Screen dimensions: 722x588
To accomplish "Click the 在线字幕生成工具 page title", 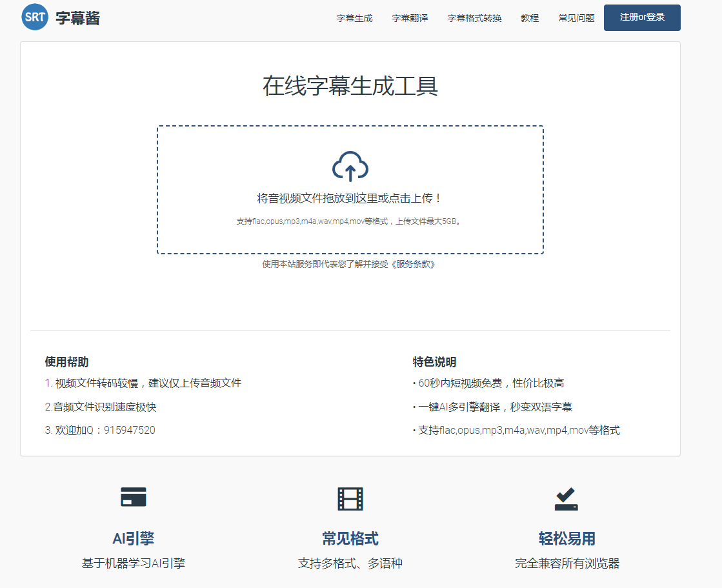I will [350, 86].
